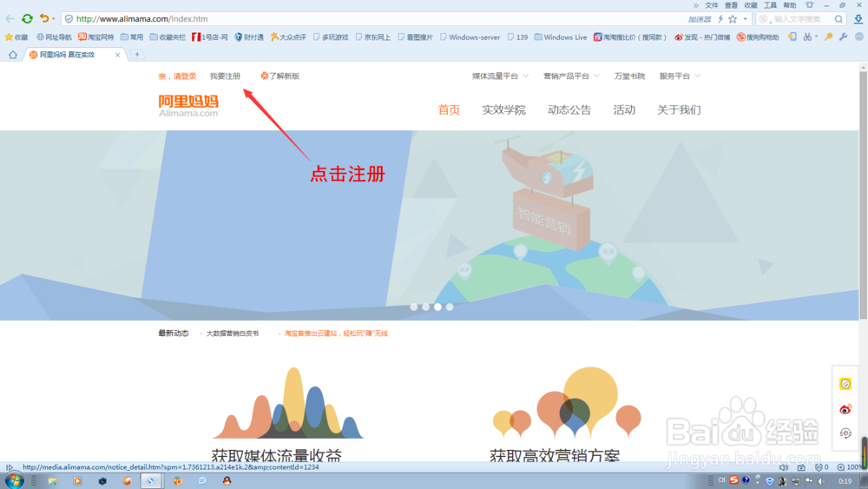868x489 pixels.
Task: Click the skin T-shirt icon in title bar
Action: [809, 5]
